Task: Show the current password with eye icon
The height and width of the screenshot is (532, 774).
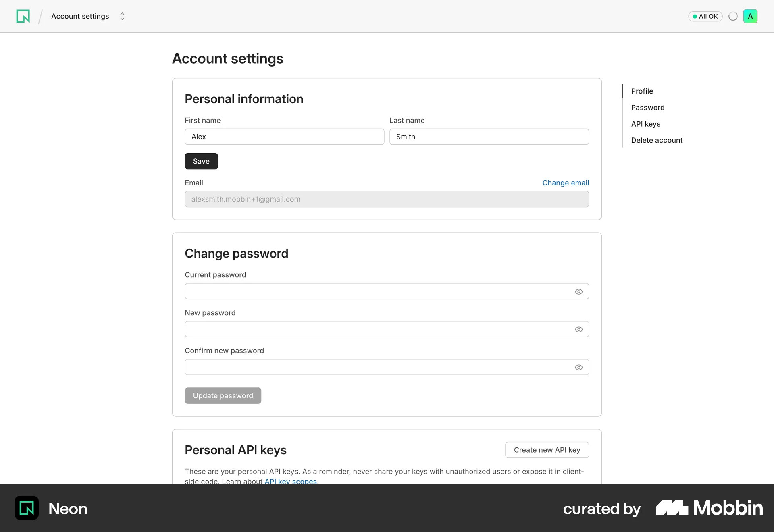Action: point(578,291)
